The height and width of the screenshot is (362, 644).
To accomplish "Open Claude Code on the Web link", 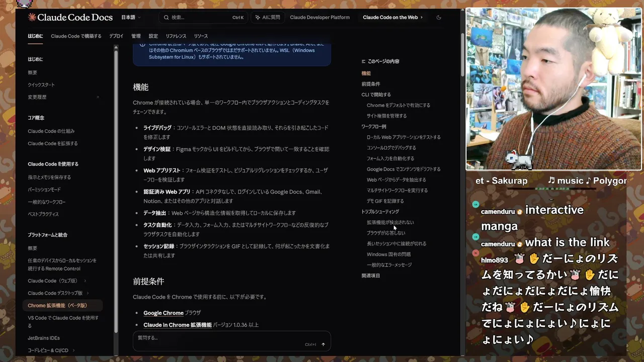I will pyautogui.click(x=392, y=17).
